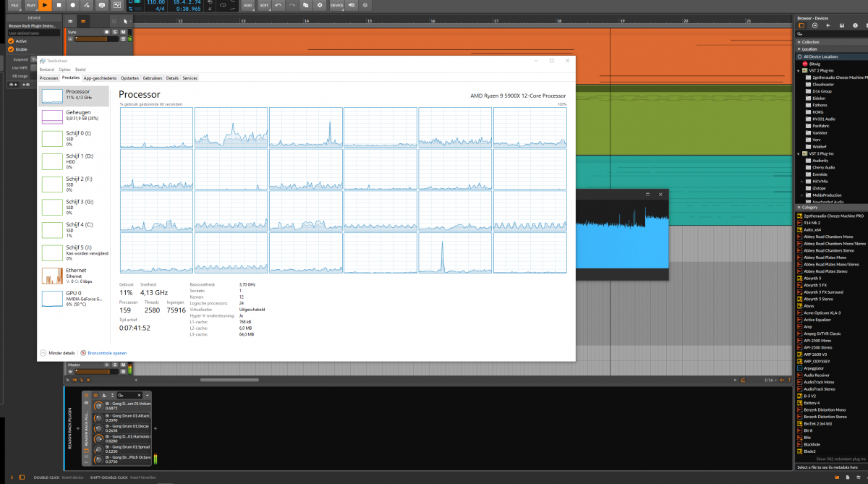Toggle the Active checkbox in Device panel
This screenshot has width=868, height=484.
point(11,41)
